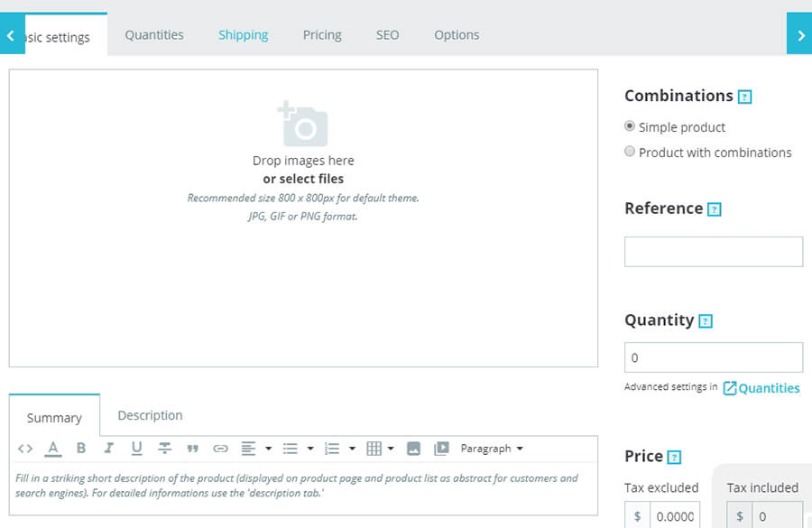Open the Combinations help tooltip

[743, 96]
